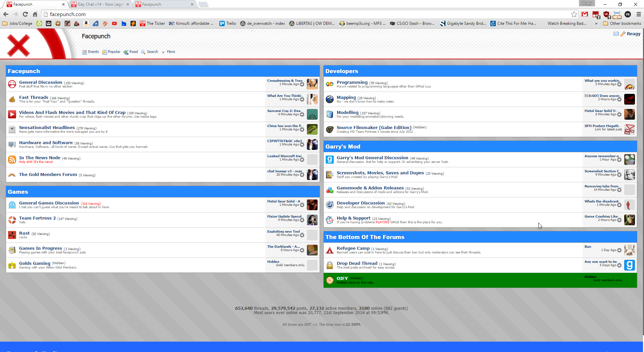Image resolution: width=644 pixels, height=352 pixels.
Task: Expand the More dropdown menu
Action: 168,52
